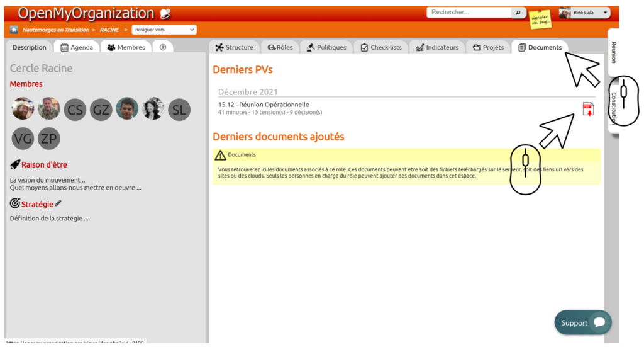
Task: Switch to the Description tab
Action: (x=29, y=47)
